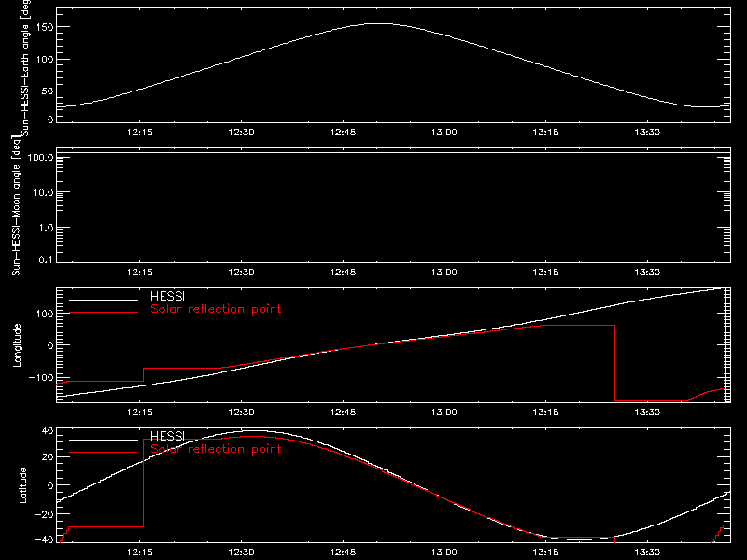747x560 pixels.
Task: Click the Sun-HESSI-Earth angle axis title
Action: tap(25, 67)
